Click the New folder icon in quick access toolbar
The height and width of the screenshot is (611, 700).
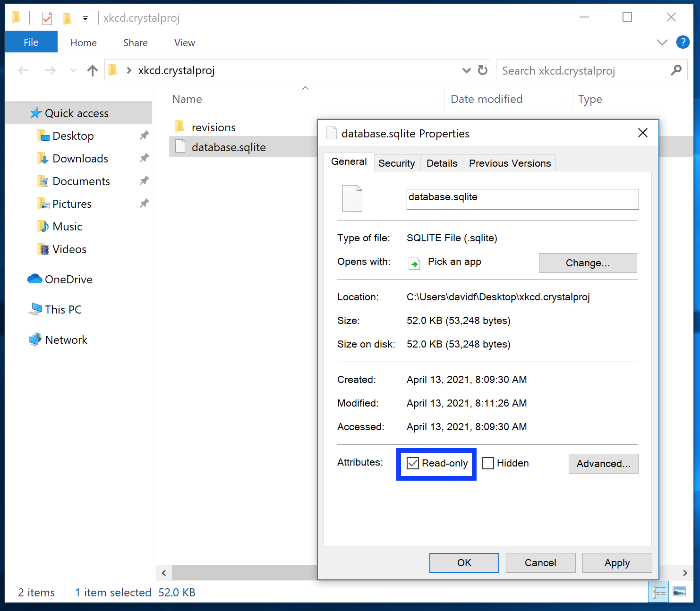tap(67, 18)
